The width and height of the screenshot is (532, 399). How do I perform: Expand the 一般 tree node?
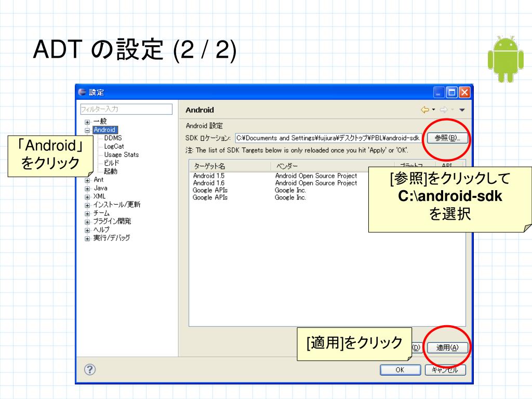coord(87,122)
